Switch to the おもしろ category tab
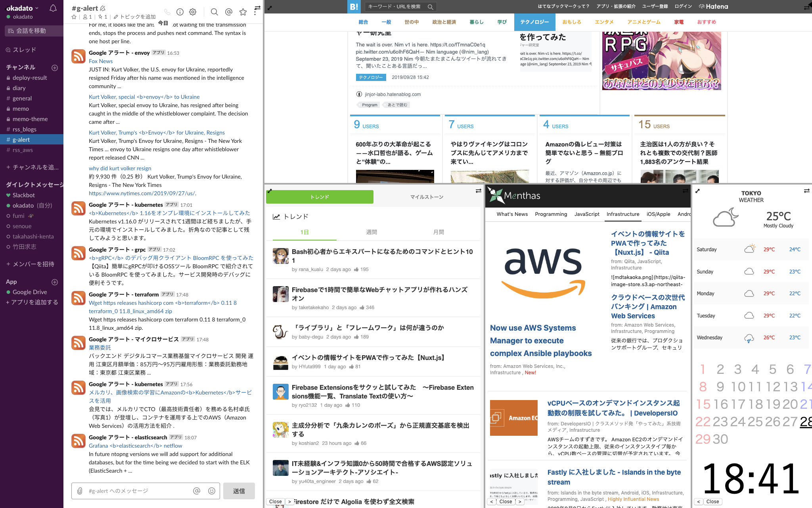This screenshot has height=508, width=812. (x=572, y=22)
